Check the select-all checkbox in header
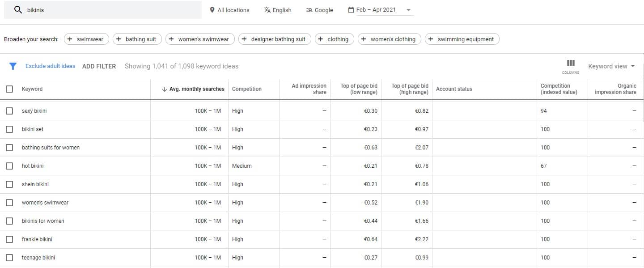 (x=9, y=89)
